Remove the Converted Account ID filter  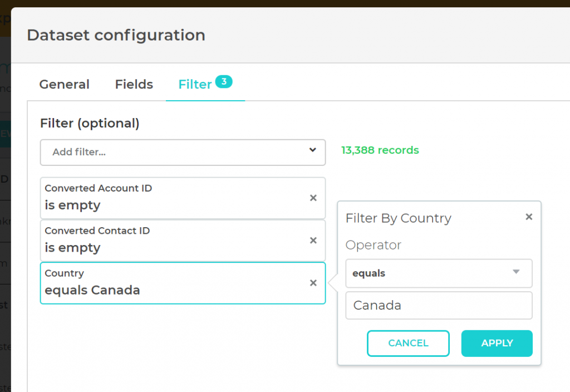click(313, 198)
